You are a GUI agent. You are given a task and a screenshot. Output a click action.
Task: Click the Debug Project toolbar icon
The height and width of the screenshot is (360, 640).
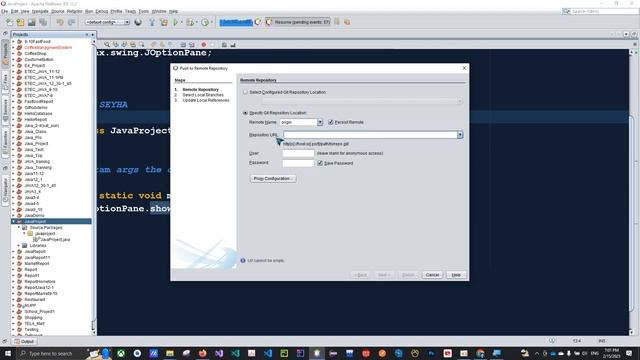tap(190, 22)
